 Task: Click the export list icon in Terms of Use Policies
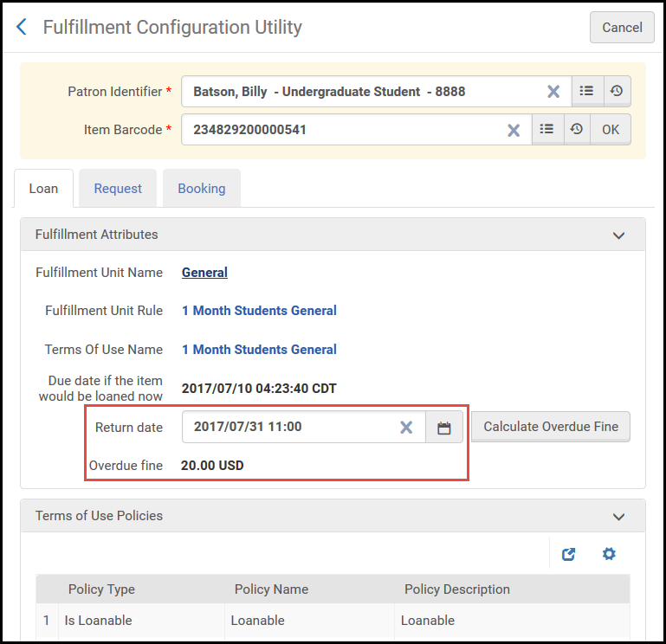click(569, 554)
